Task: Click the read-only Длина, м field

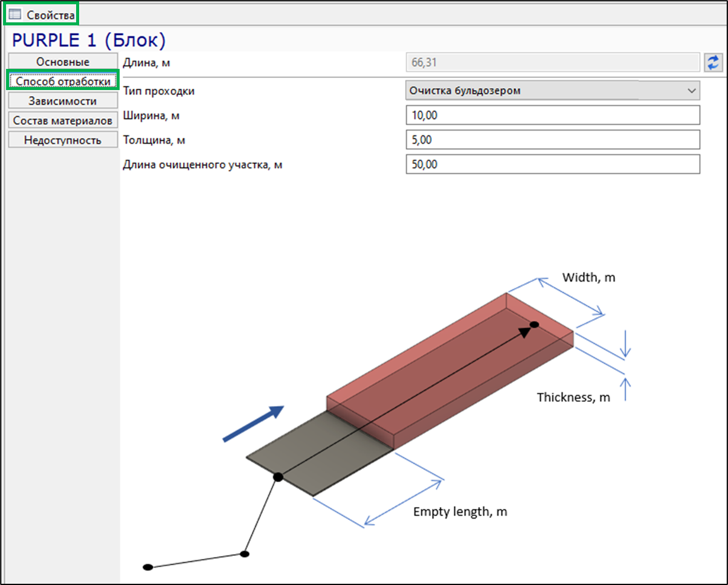Action: point(553,62)
